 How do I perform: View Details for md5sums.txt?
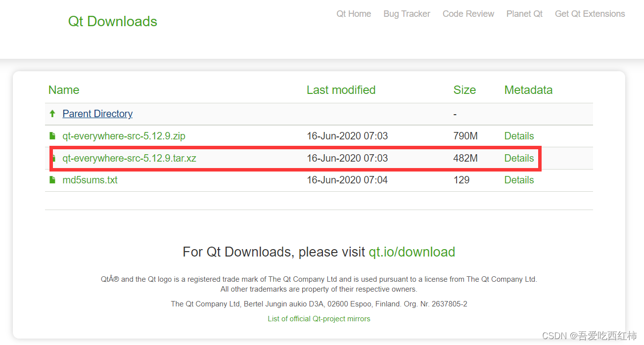point(519,180)
